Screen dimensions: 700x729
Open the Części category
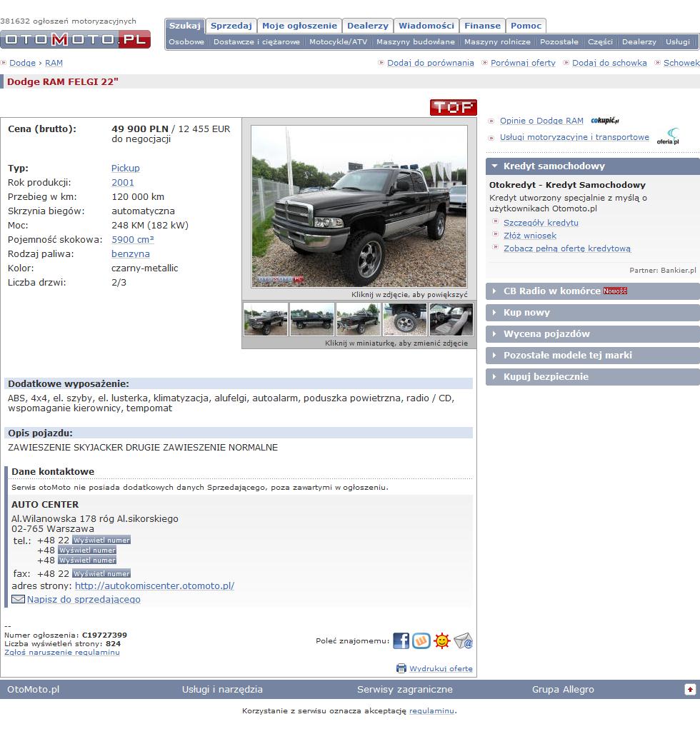point(600,42)
